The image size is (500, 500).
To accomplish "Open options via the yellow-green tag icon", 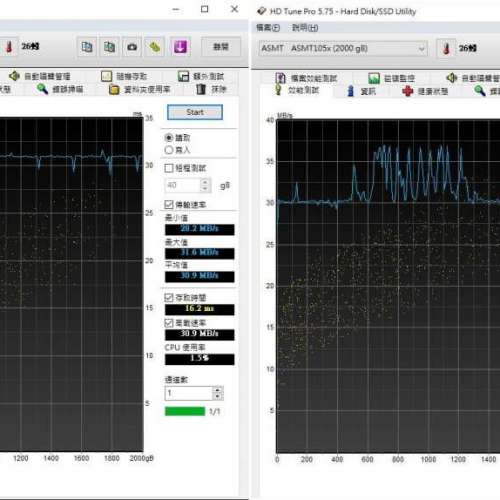I will point(155,47).
